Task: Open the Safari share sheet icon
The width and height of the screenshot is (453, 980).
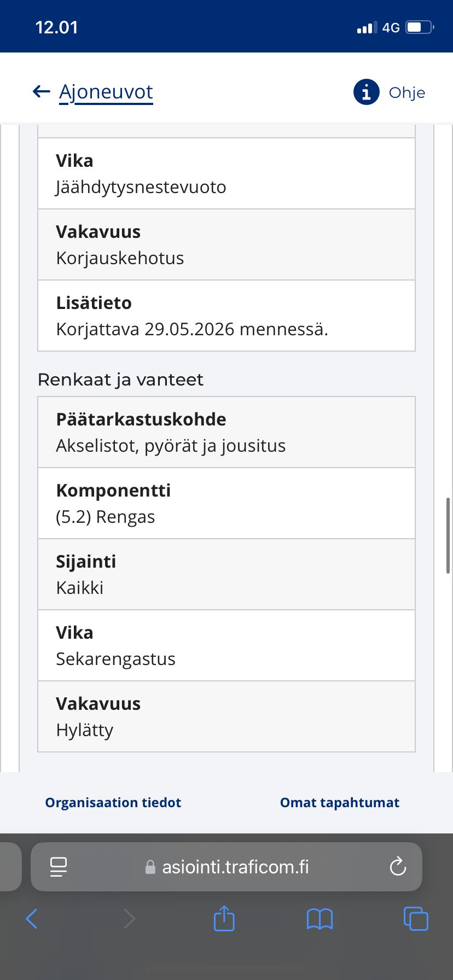Action: point(224,918)
